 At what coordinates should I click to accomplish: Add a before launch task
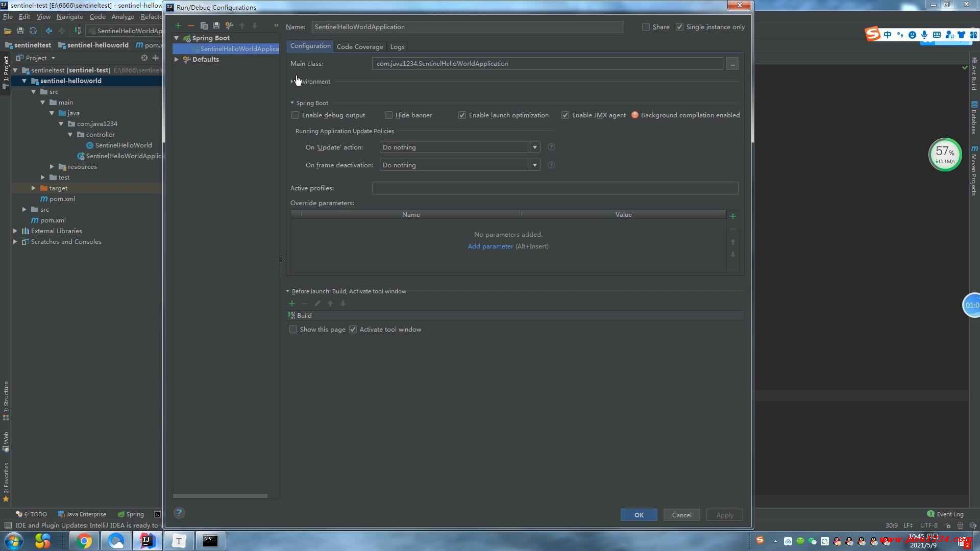click(x=292, y=304)
